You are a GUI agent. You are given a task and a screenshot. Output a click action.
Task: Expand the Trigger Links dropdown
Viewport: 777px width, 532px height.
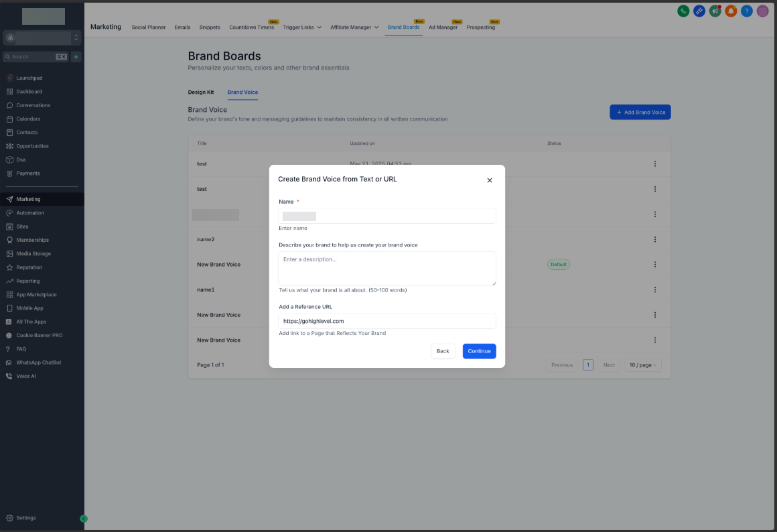coord(302,27)
